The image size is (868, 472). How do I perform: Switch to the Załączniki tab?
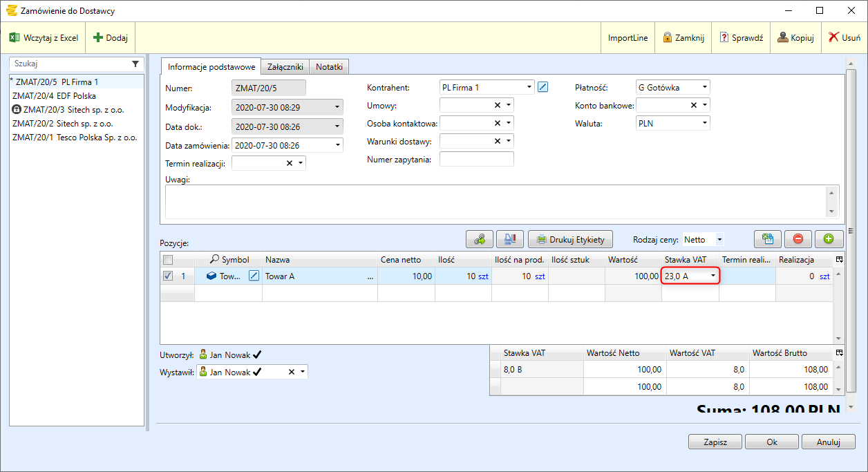point(285,67)
